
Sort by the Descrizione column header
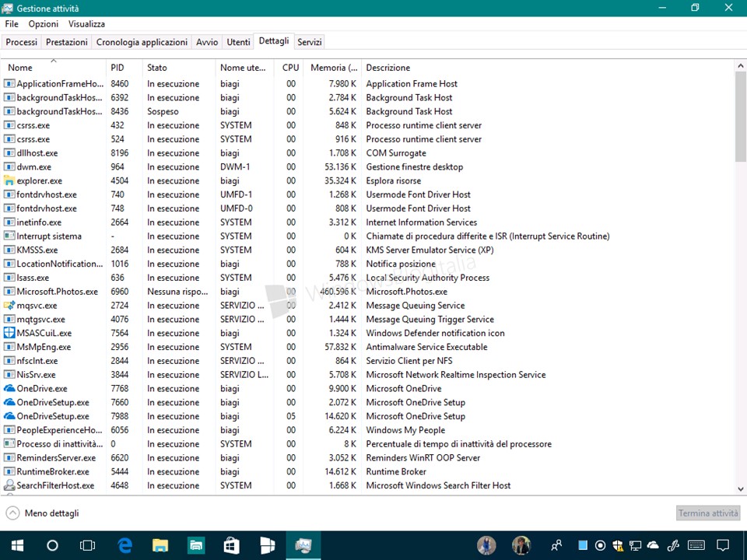point(548,68)
